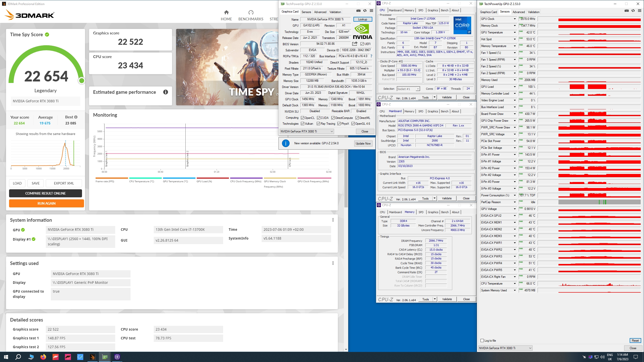
Task: Toggle DirectCompute checkbox in GPU-Z
Action: coord(333,118)
